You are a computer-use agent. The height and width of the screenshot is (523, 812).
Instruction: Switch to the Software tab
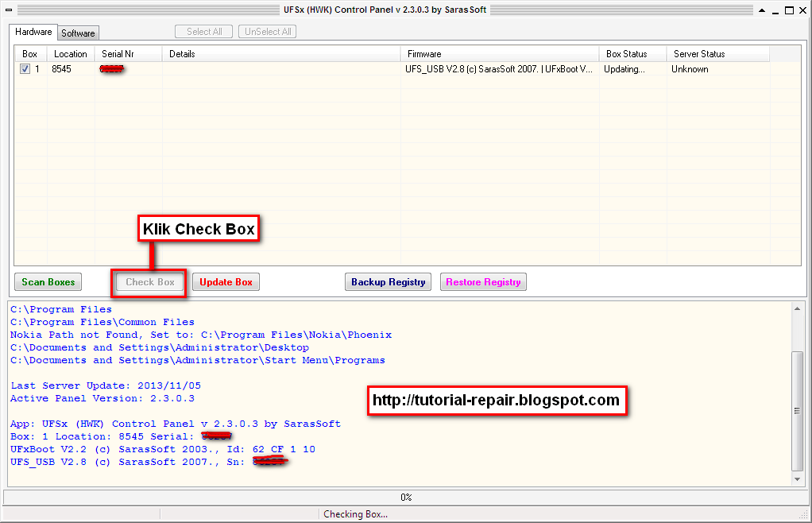(x=78, y=33)
